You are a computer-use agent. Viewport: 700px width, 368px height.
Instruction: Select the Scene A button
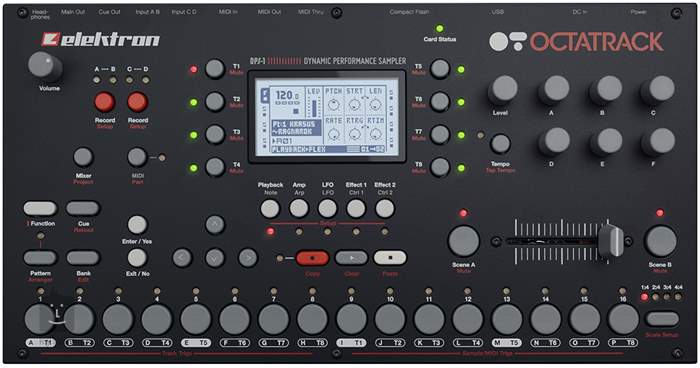tap(463, 241)
